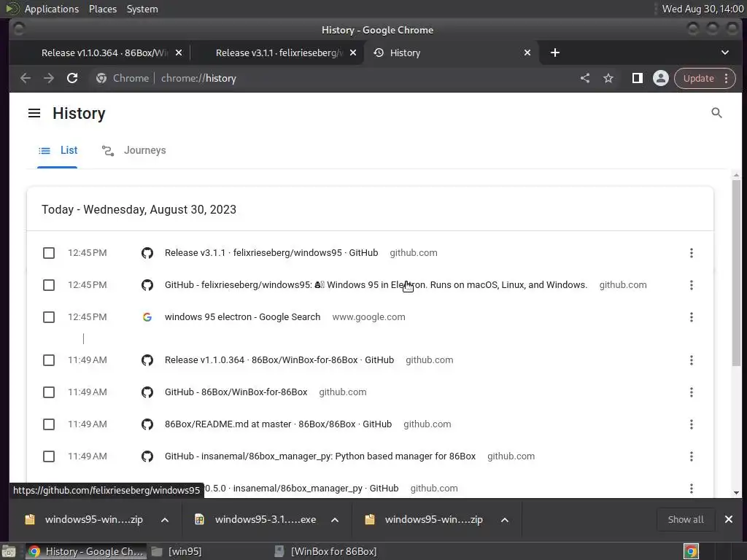
Task: Click the show desktop icon in taskbar
Action: (x=9, y=551)
